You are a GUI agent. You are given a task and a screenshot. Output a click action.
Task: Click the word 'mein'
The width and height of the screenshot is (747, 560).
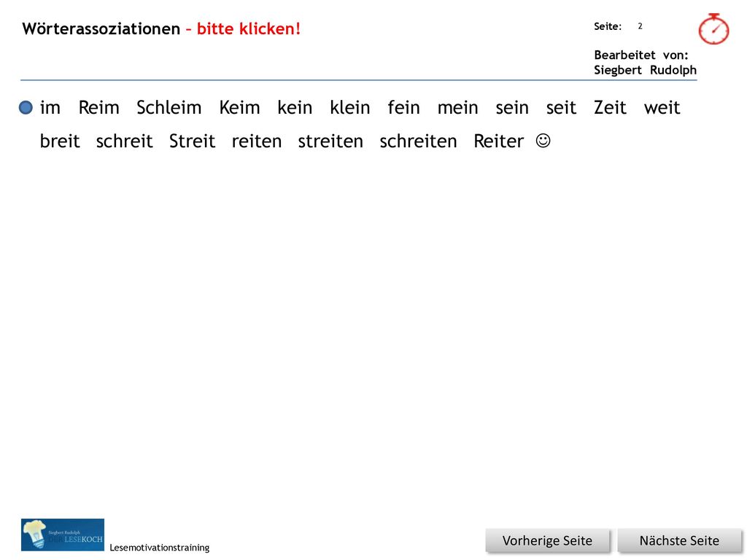coord(458,108)
